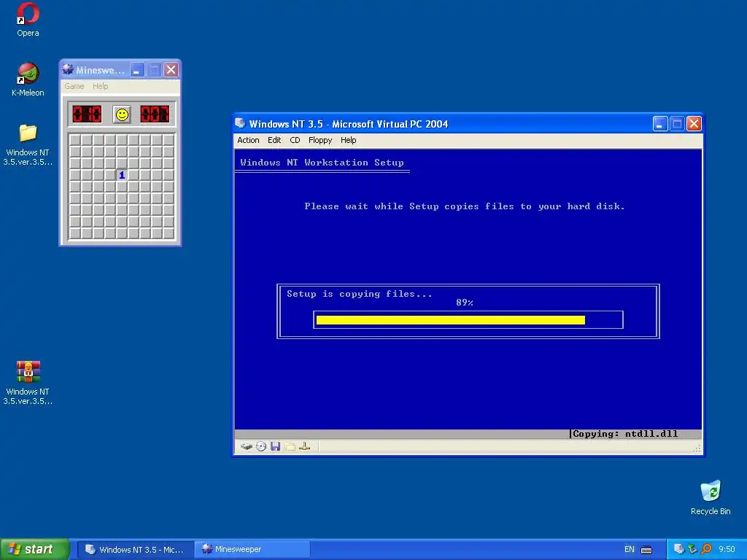Click the Virtual PC window resize grip
This screenshot has height=560, width=747.
(x=697, y=448)
